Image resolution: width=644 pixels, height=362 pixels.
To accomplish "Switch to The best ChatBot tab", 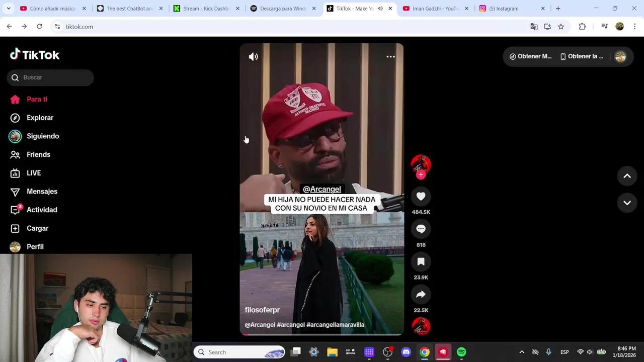I will 129,9.
